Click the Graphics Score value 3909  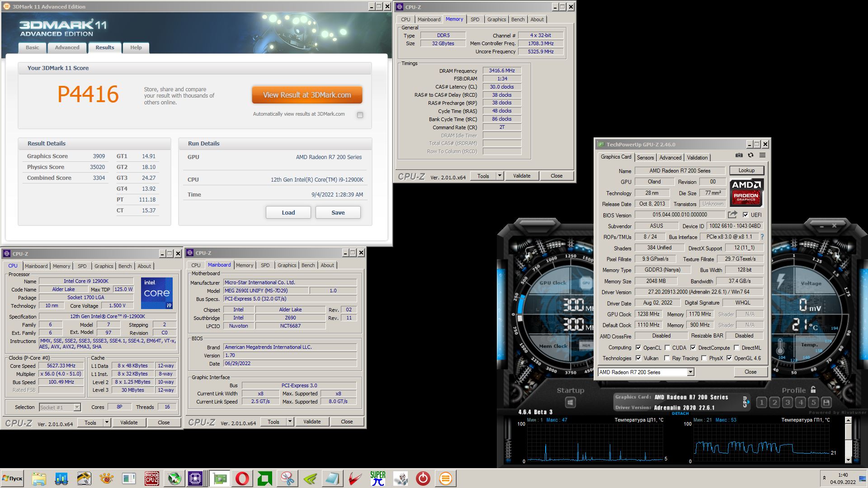click(99, 156)
